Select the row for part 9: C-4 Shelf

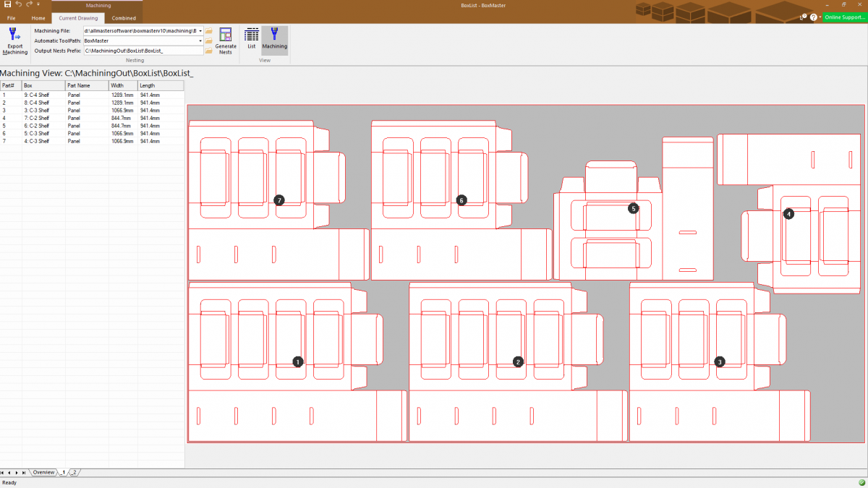tap(43, 95)
